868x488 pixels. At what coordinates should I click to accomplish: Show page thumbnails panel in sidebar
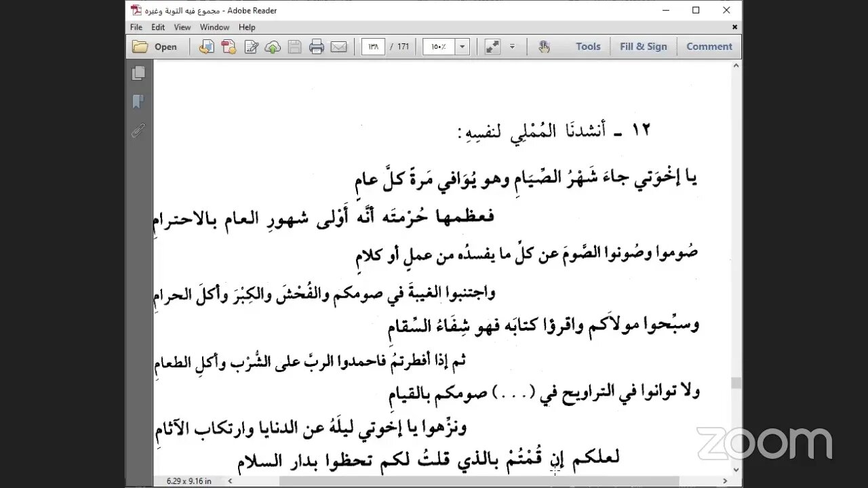pyautogui.click(x=139, y=73)
